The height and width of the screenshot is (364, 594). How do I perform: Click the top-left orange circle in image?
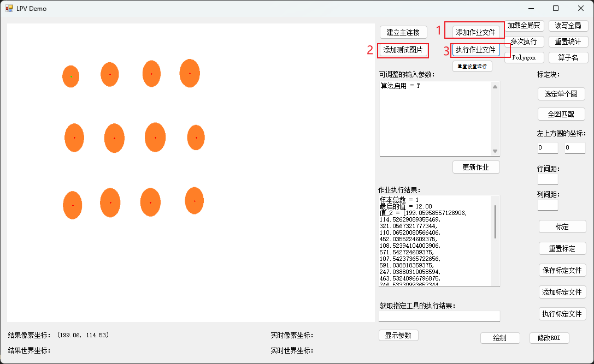point(71,76)
